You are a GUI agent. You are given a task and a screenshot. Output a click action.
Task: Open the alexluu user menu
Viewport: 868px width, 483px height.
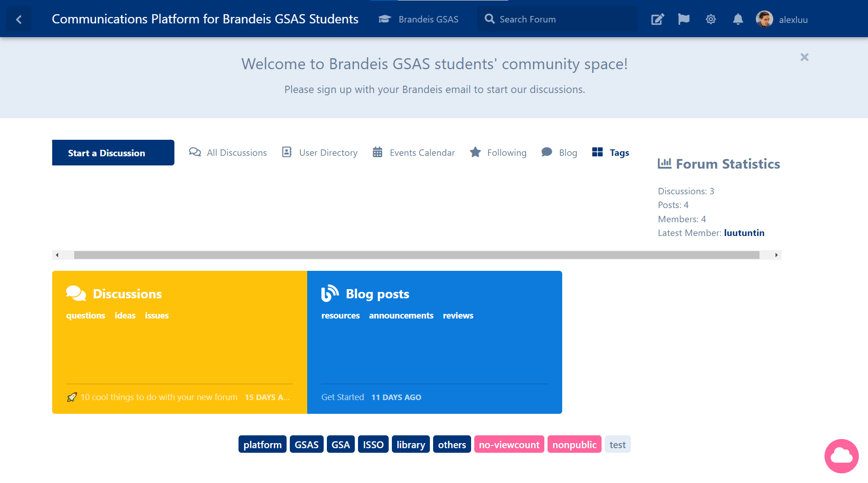pyautogui.click(x=793, y=20)
